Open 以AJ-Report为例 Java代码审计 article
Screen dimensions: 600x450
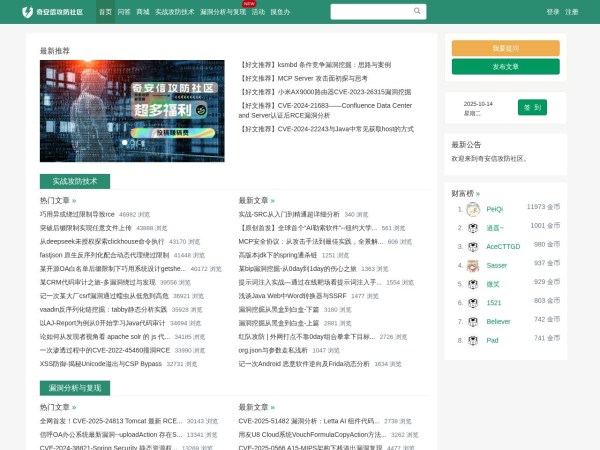coord(103,323)
